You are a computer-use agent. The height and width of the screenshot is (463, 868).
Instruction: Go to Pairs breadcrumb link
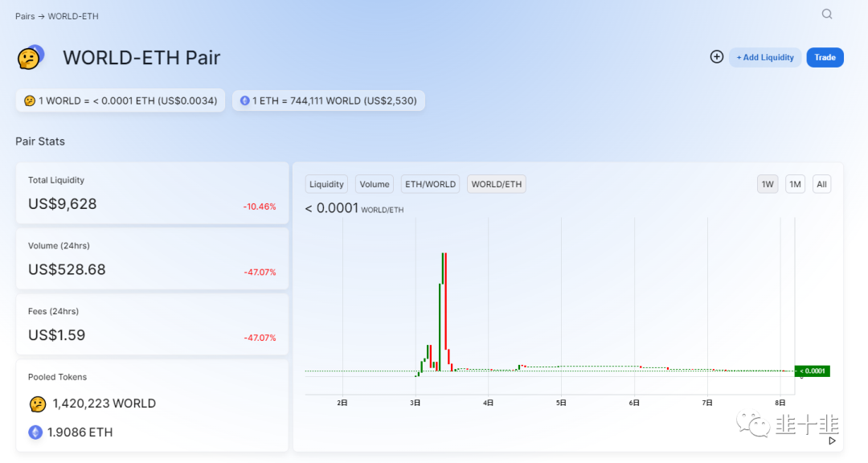[25, 16]
